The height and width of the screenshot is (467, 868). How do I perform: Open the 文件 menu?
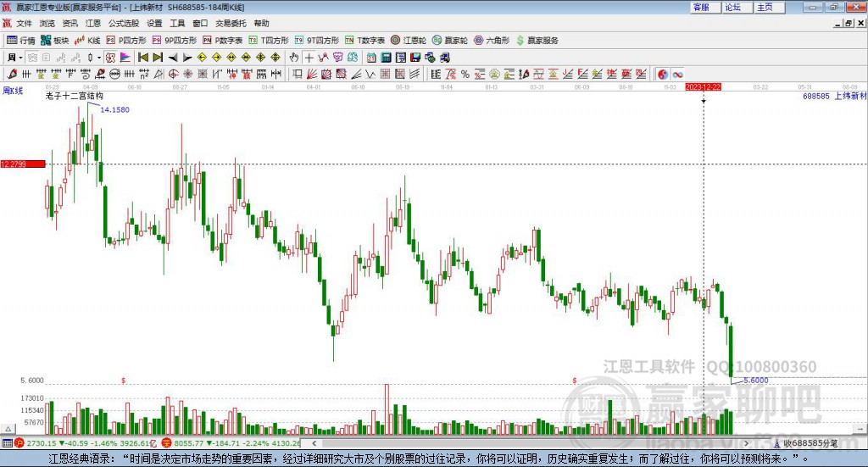click(24, 23)
